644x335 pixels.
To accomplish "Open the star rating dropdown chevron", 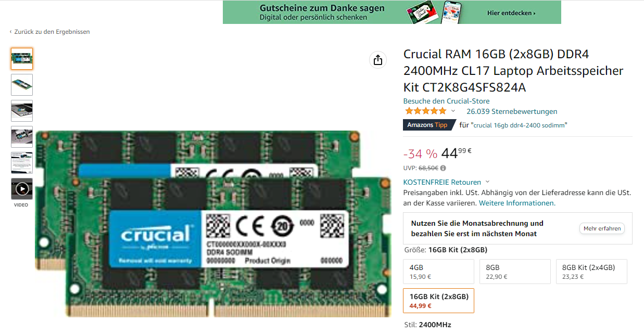I will pos(453,111).
